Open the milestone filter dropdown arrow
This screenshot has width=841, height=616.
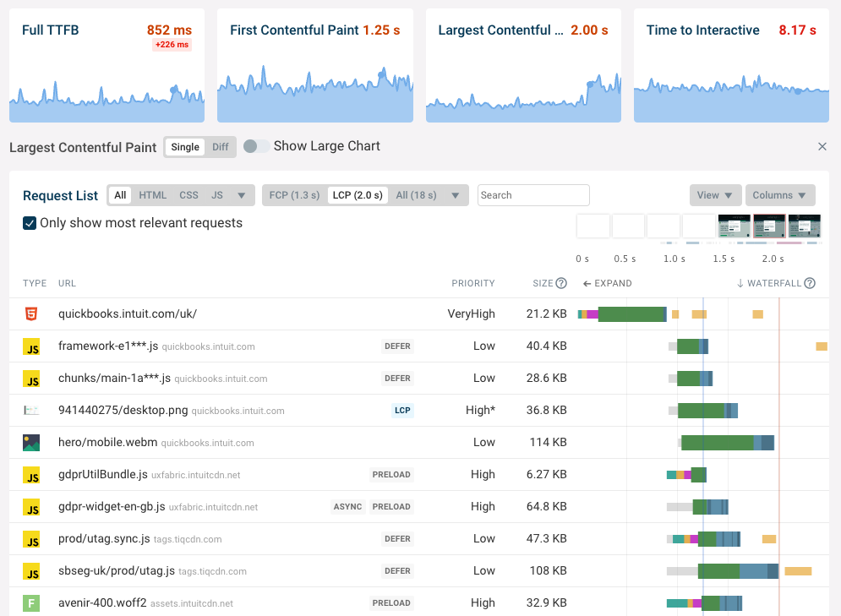click(x=456, y=196)
